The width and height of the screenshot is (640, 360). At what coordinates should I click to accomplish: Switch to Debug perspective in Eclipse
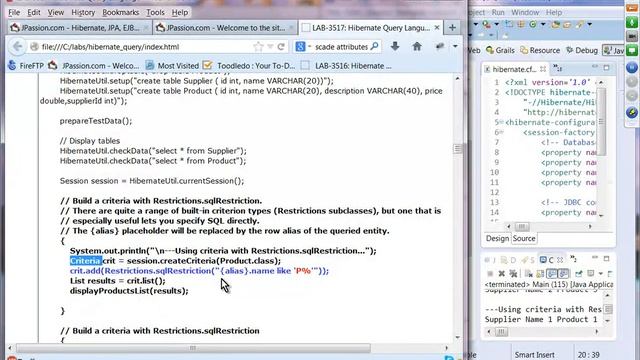point(582,50)
